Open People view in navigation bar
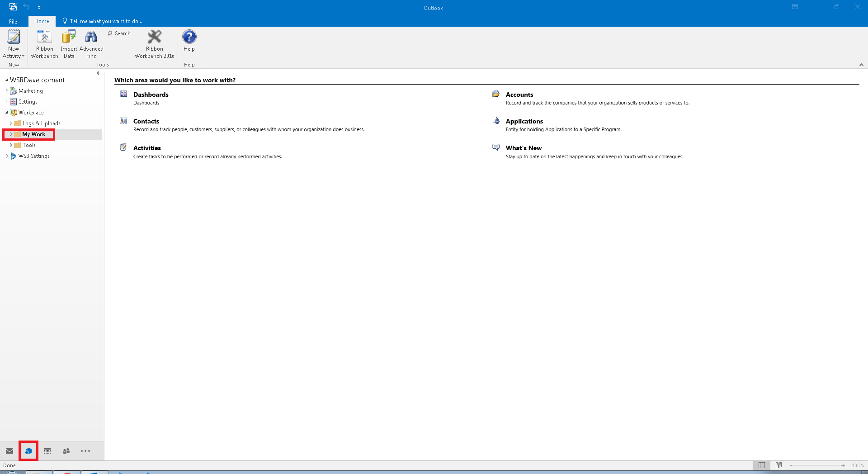This screenshot has width=868, height=474. [66, 451]
